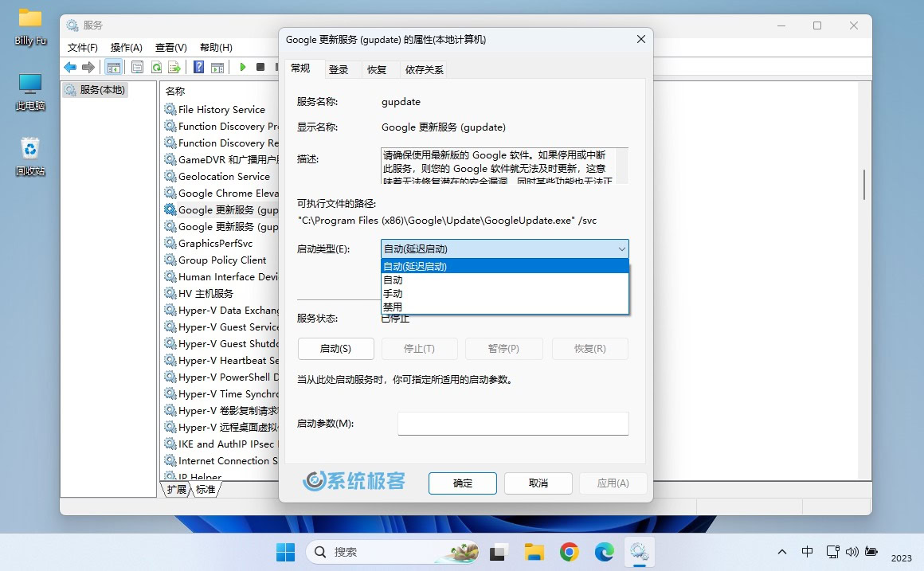Click the 启动参数(M) input field
Viewport: 924px width, 571px height.
coord(513,424)
